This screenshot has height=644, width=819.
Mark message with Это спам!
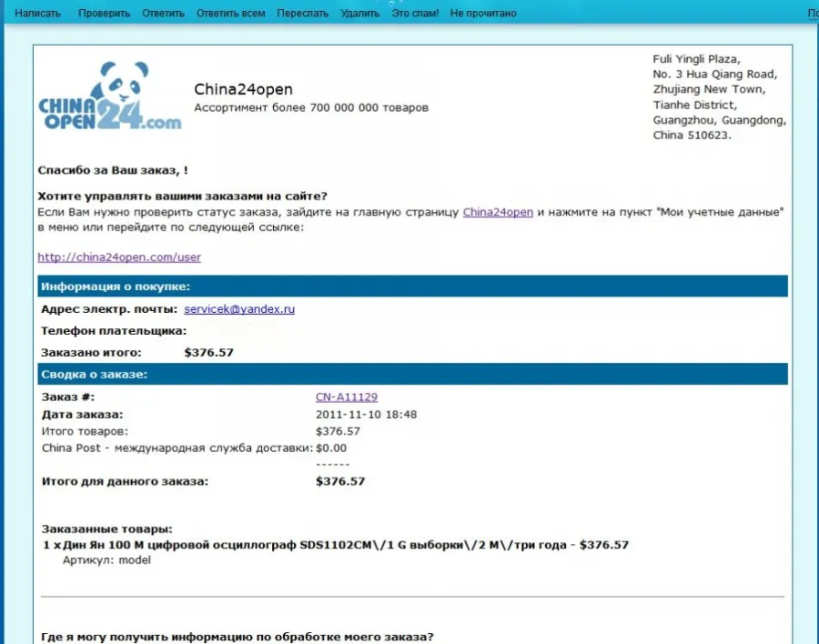pos(415,13)
